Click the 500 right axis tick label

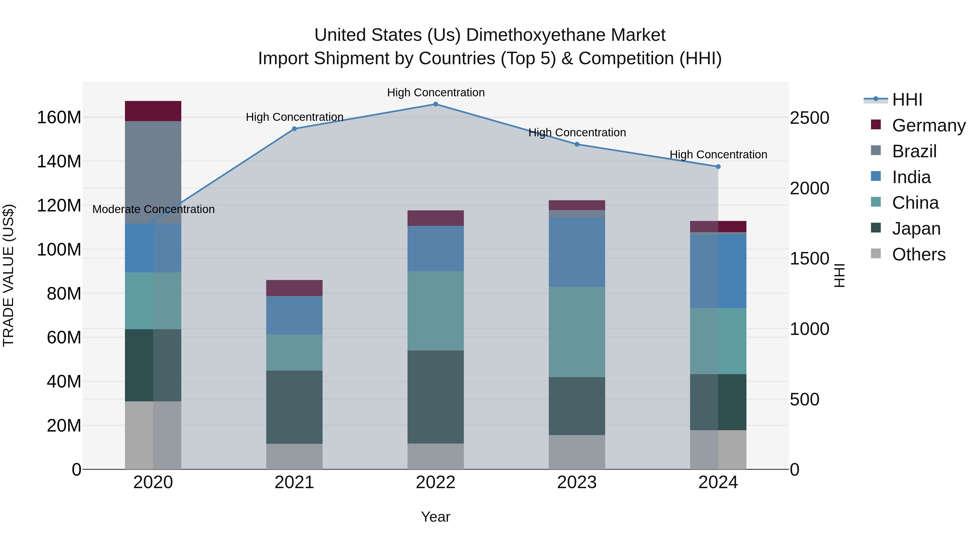(x=805, y=400)
